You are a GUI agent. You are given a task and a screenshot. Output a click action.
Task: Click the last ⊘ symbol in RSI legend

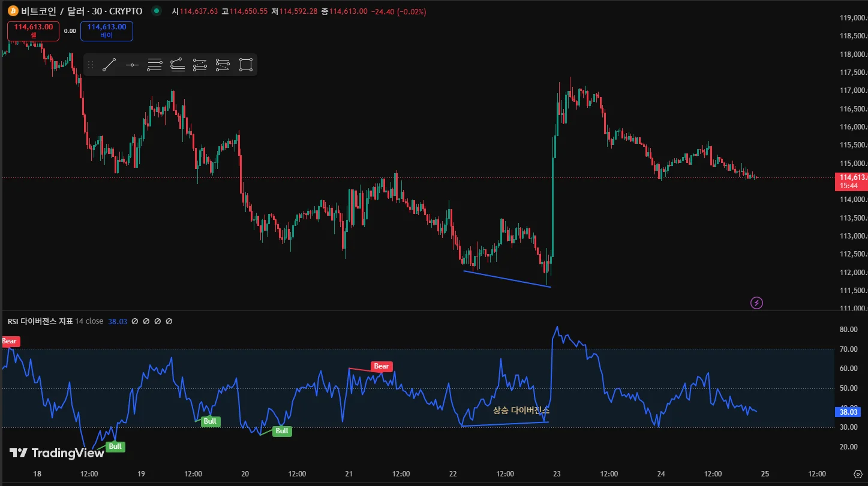tap(169, 321)
